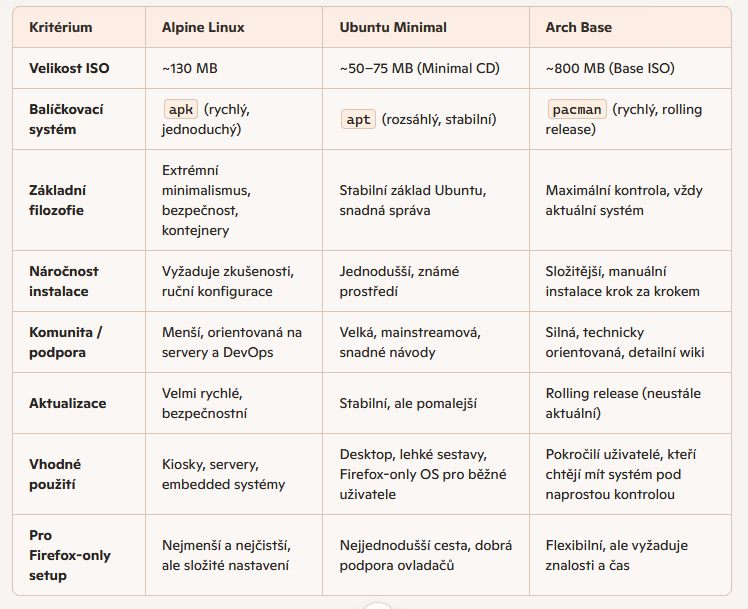This screenshot has height=609, width=748.
Task: Click the Vhodné použití row label
Action: [55, 474]
